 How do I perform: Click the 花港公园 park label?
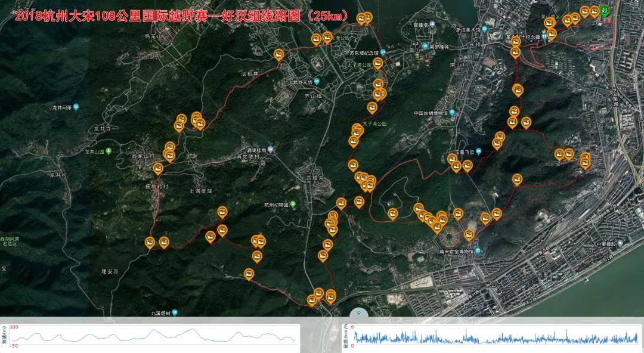(x=341, y=38)
